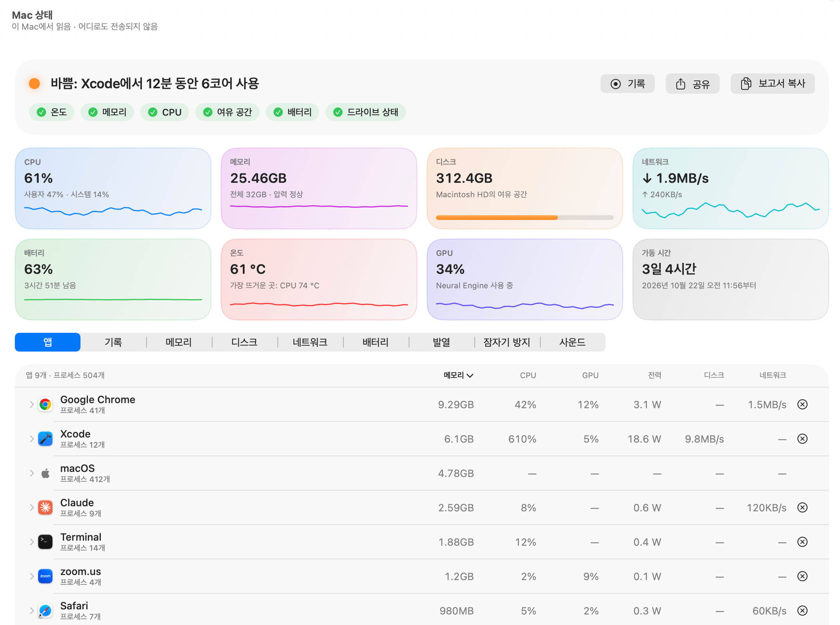Screen dimensions: 840x625
Task: Open the GPU 34% card
Action: (x=525, y=280)
